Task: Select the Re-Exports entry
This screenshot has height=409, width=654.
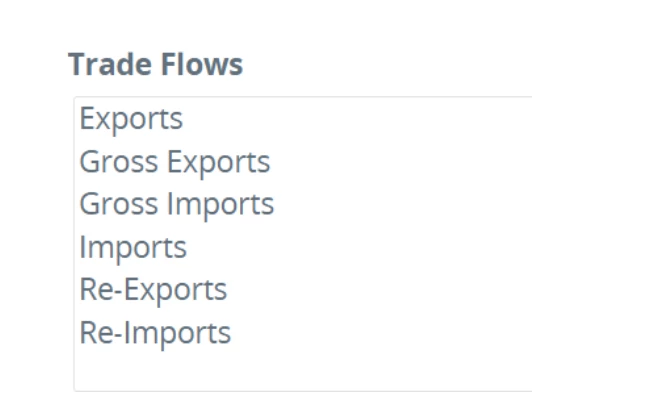Action: point(153,290)
